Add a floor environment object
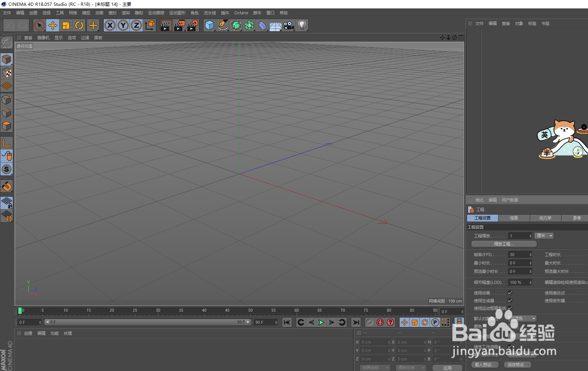Screen dimensions: 588x371 click(275, 26)
